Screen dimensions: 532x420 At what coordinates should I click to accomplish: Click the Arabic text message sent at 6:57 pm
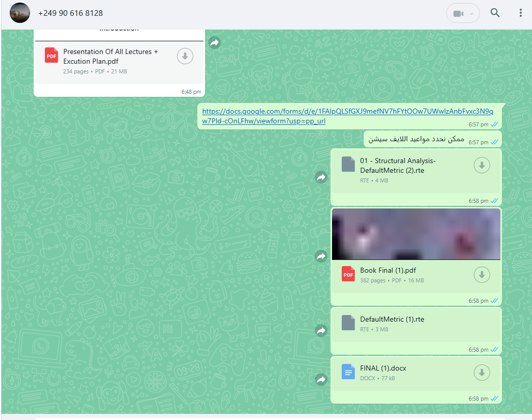tap(416, 139)
